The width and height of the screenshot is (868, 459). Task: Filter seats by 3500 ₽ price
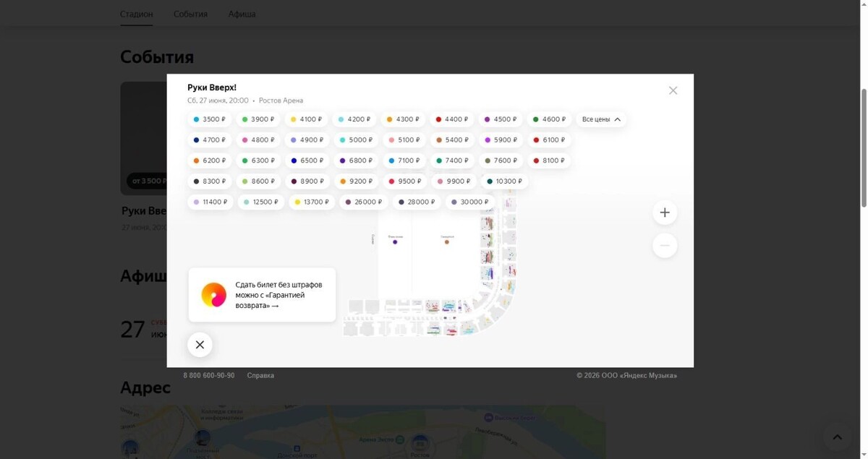click(210, 119)
